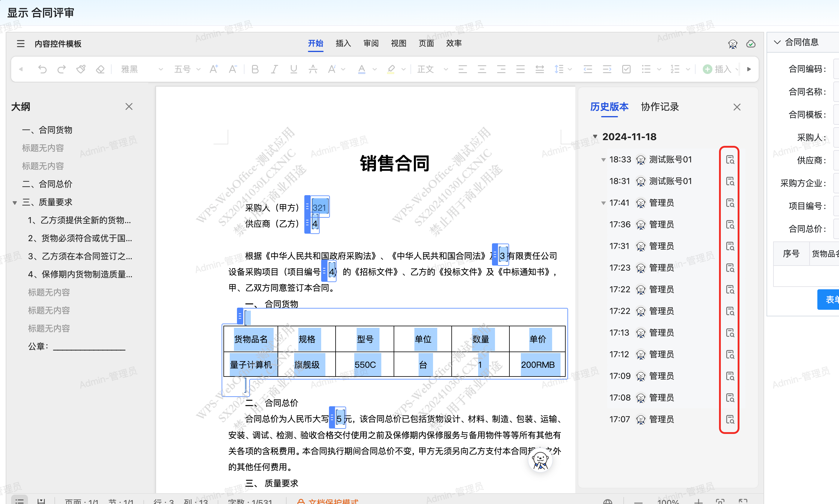Check the cloud save status icon
The height and width of the screenshot is (504, 839).
[751, 44]
